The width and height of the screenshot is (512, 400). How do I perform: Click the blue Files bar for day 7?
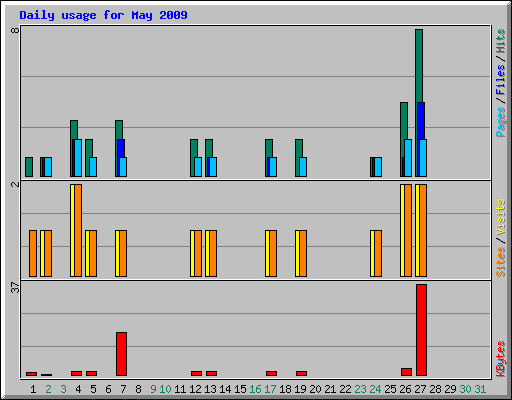(x=121, y=148)
